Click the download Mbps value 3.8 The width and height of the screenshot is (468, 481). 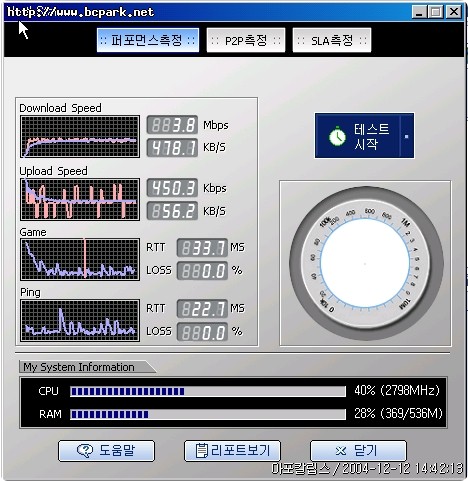(x=172, y=125)
